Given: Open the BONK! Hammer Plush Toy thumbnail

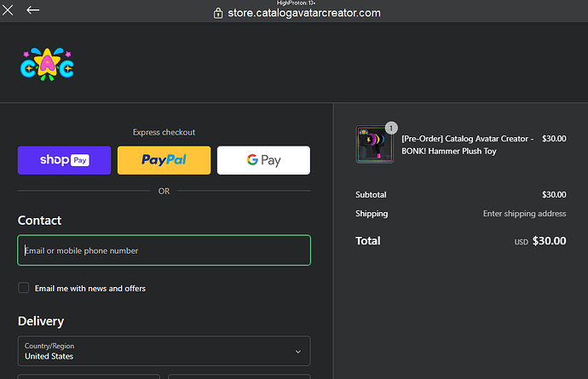Looking at the screenshot, I should coord(375,144).
